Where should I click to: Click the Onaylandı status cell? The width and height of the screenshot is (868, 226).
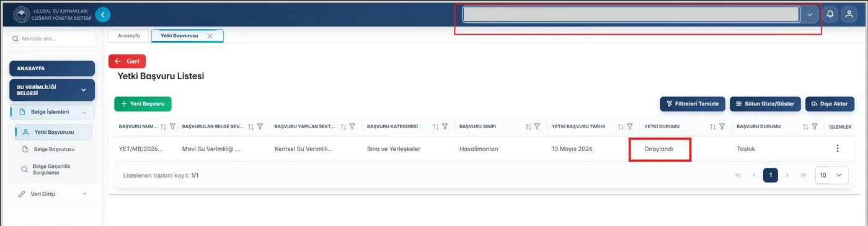pos(658,149)
